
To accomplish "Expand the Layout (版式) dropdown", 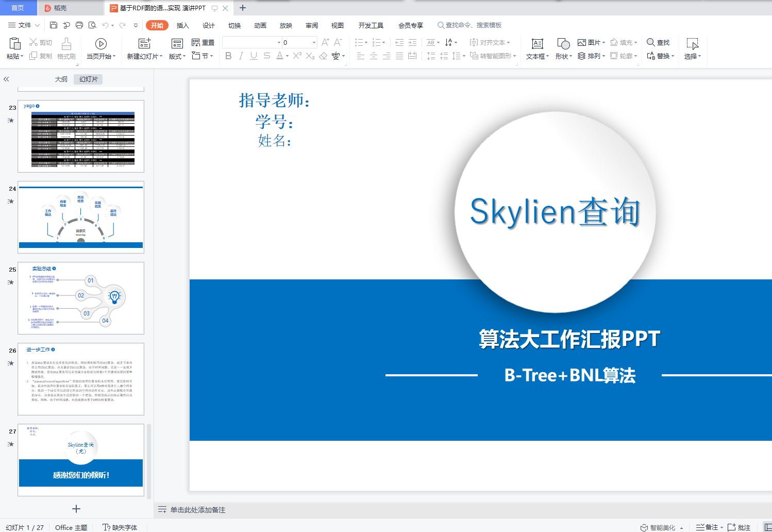I will pos(177,56).
